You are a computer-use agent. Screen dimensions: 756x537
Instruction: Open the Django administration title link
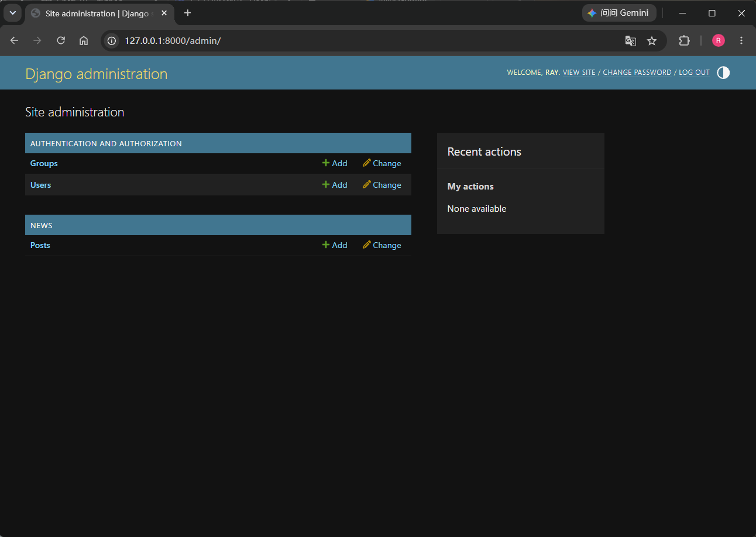pos(97,74)
